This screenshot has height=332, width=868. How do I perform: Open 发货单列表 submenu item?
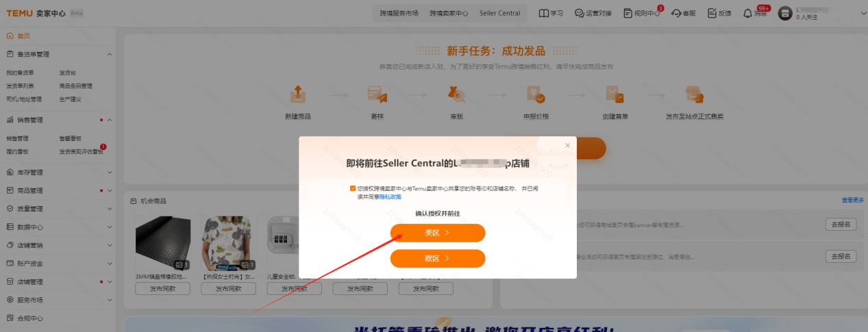[20, 86]
